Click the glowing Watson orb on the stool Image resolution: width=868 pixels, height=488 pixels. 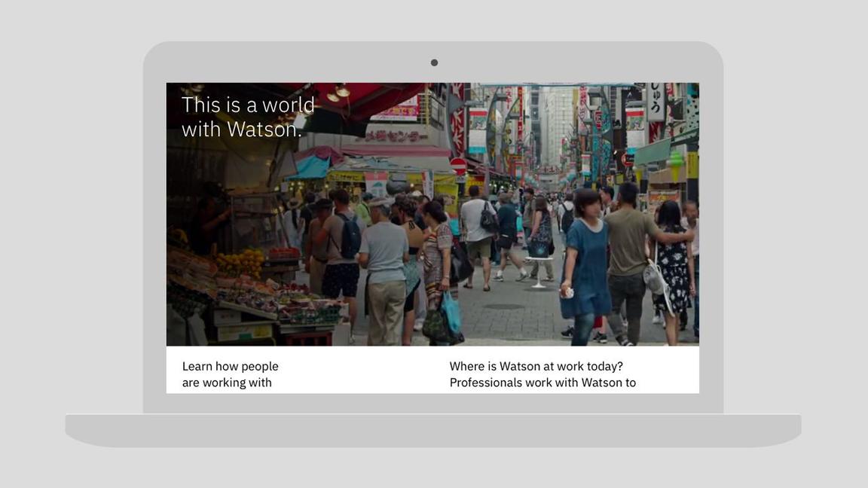(539, 248)
